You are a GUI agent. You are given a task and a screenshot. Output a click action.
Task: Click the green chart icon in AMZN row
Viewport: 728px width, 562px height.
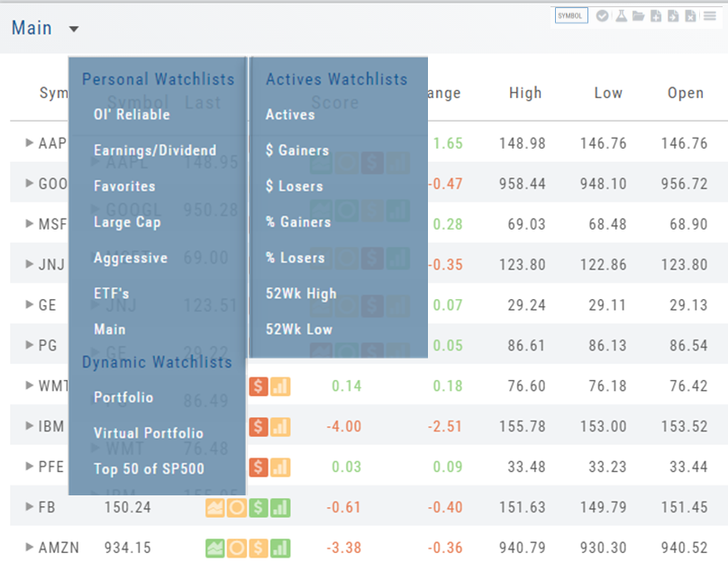215,548
